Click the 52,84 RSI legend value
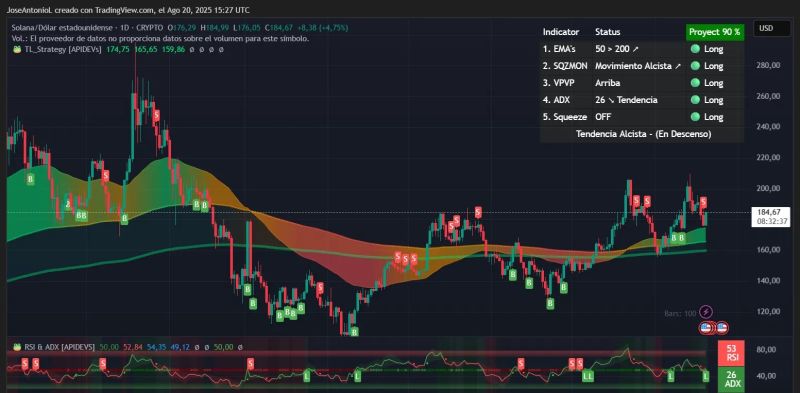Image resolution: width=800 pixels, height=393 pixels. 132,347
